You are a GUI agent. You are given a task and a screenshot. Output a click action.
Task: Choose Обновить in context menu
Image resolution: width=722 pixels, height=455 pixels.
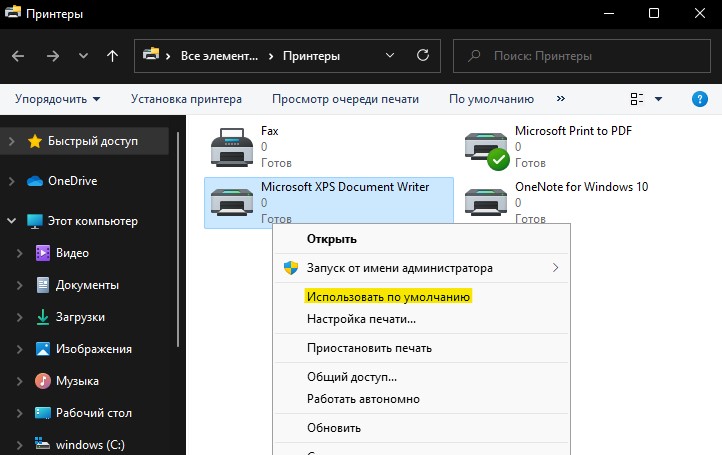(421, 428)
